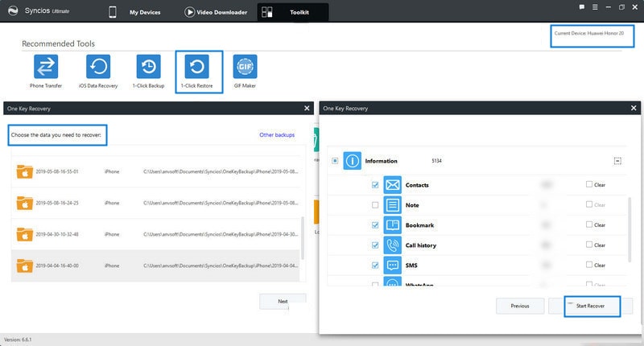Click the Previous button
The height and width of the screenshot is (346, 644).
point(520,307)
